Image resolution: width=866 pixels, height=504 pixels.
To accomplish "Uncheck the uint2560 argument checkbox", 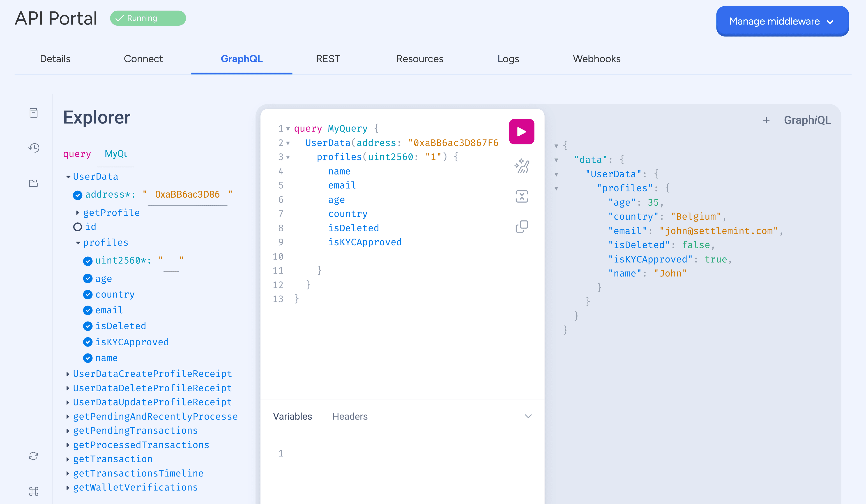I will click(88, 261).
